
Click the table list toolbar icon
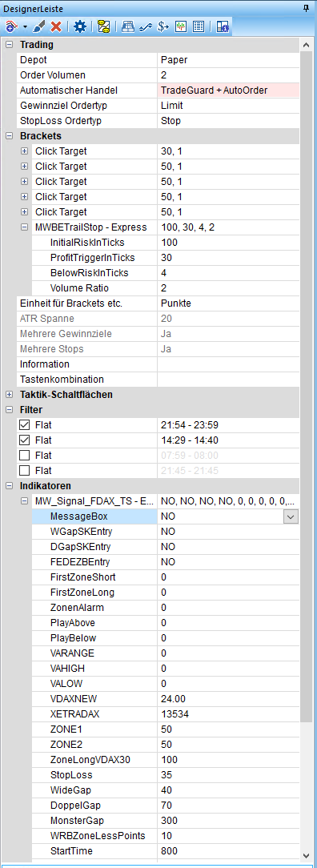[198, 26]
